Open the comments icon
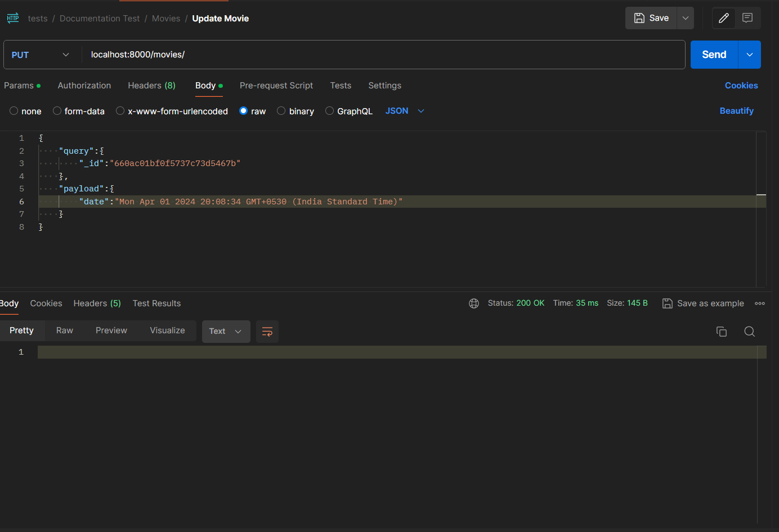The height and width of the screenshot is (532, 779). coord(747,18)
